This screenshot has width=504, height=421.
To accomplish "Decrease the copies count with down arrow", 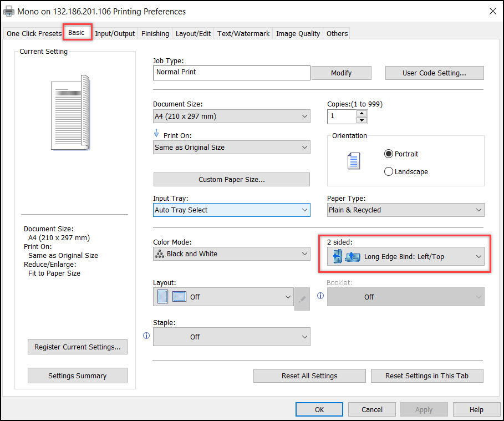I will click(x=362, y=120).
